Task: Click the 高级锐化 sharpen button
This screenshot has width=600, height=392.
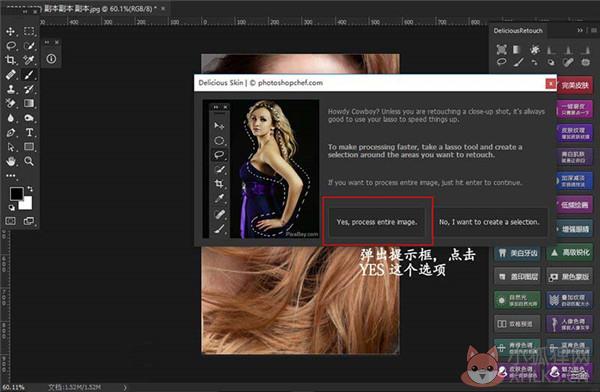Action: 570,253
